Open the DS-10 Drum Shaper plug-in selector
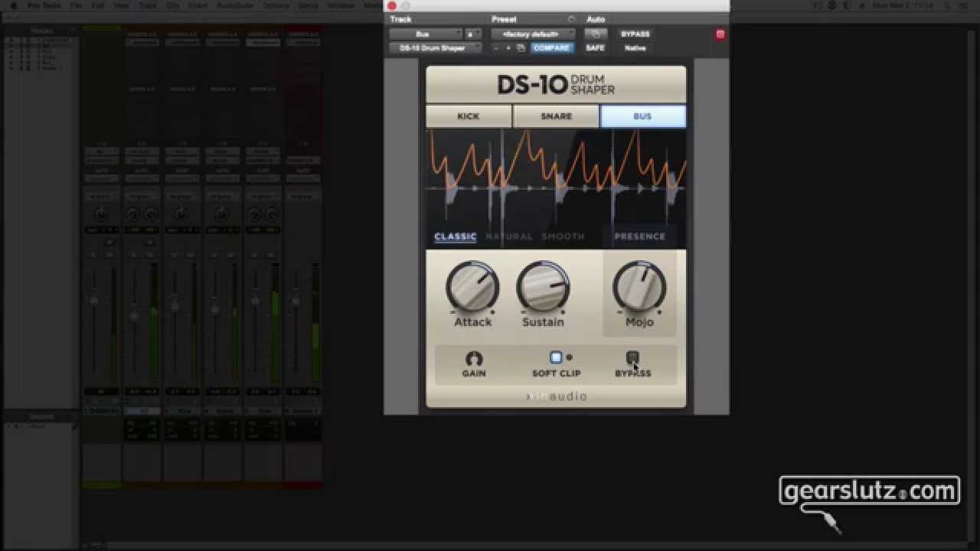 click(x=435, y=48)
